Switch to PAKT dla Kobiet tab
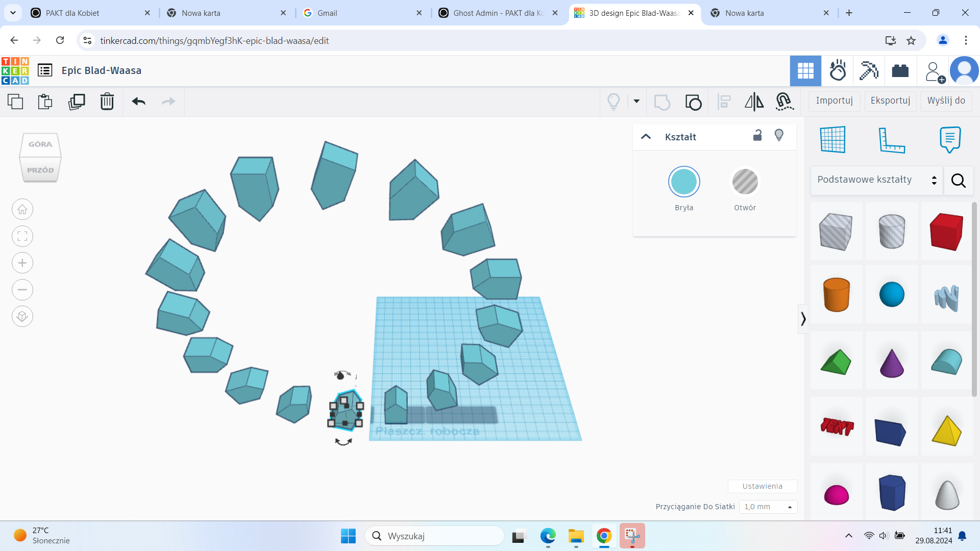Viewport: 980px width, 551px height. tap(91, 13)
